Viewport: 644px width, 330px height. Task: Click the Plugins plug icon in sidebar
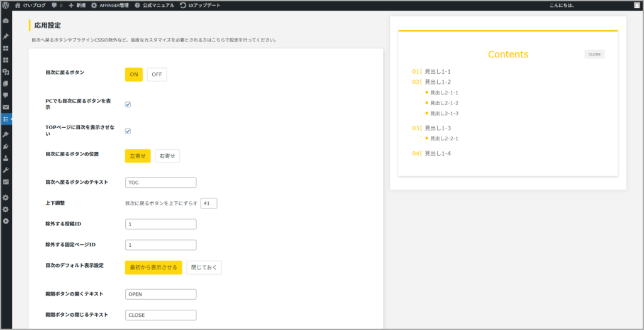click(x=6, y=146)
